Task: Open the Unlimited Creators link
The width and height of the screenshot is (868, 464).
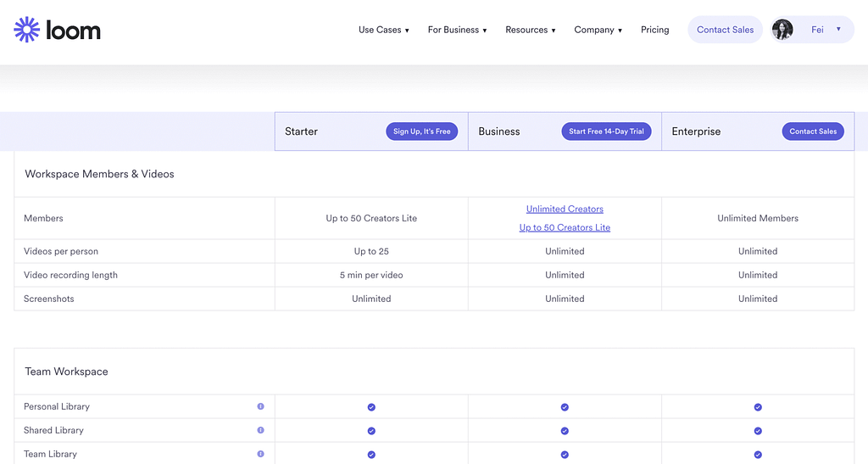Action: tap(565, 209)
